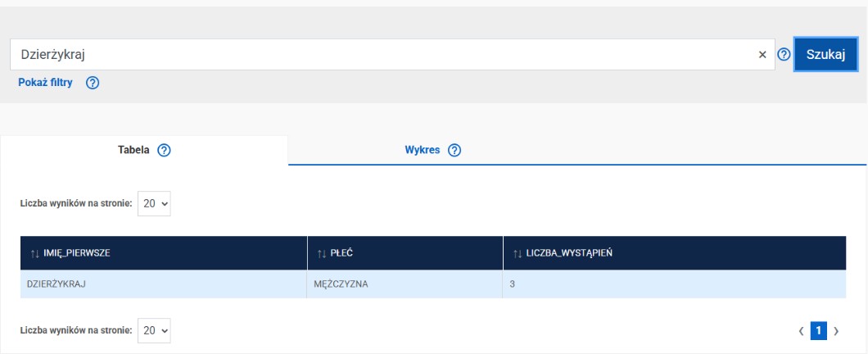Viewport: 868px width, 354px height.
Task: Go to the next page arrow
Action: click(836, 331)
